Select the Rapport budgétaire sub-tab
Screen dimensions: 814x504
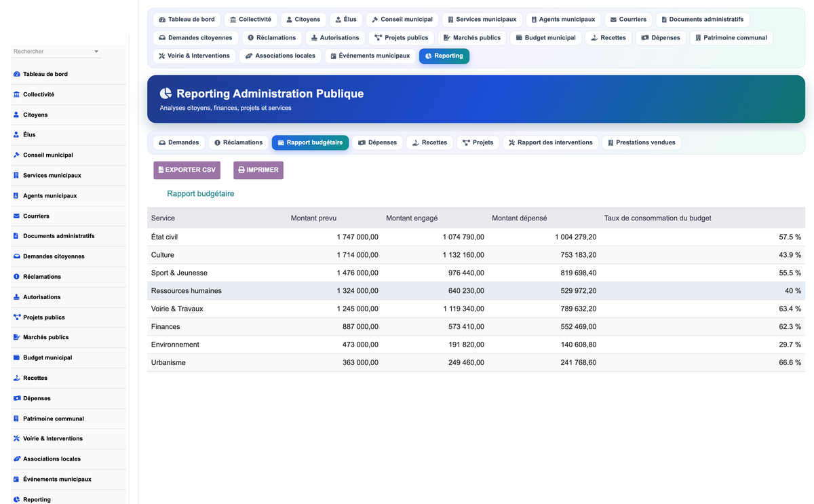[x=310, y=142]
